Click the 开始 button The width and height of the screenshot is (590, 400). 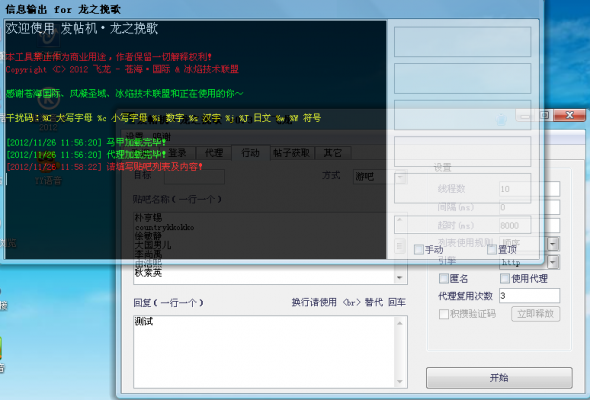coord(499,378)
